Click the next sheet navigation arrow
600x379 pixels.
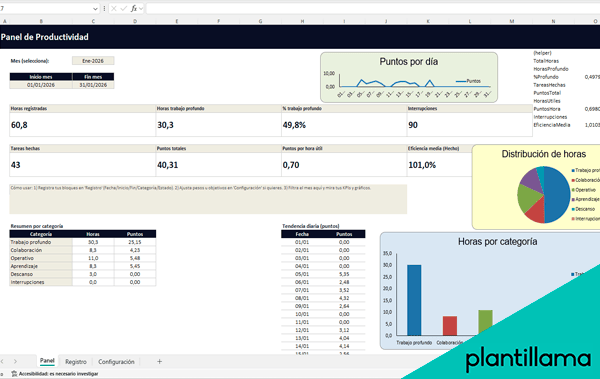[x=15, y=361]
